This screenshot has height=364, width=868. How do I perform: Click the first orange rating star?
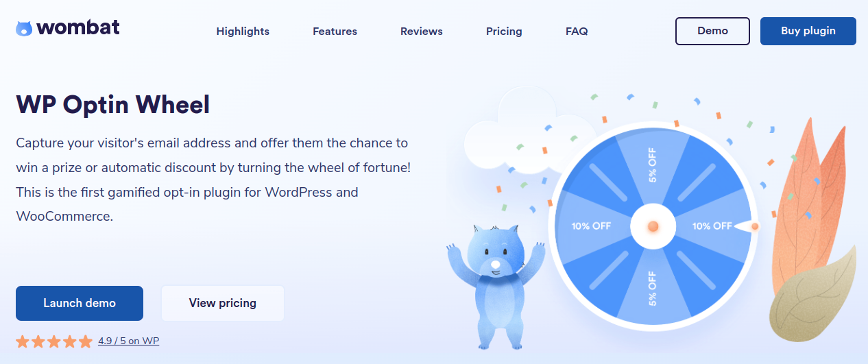23,341
